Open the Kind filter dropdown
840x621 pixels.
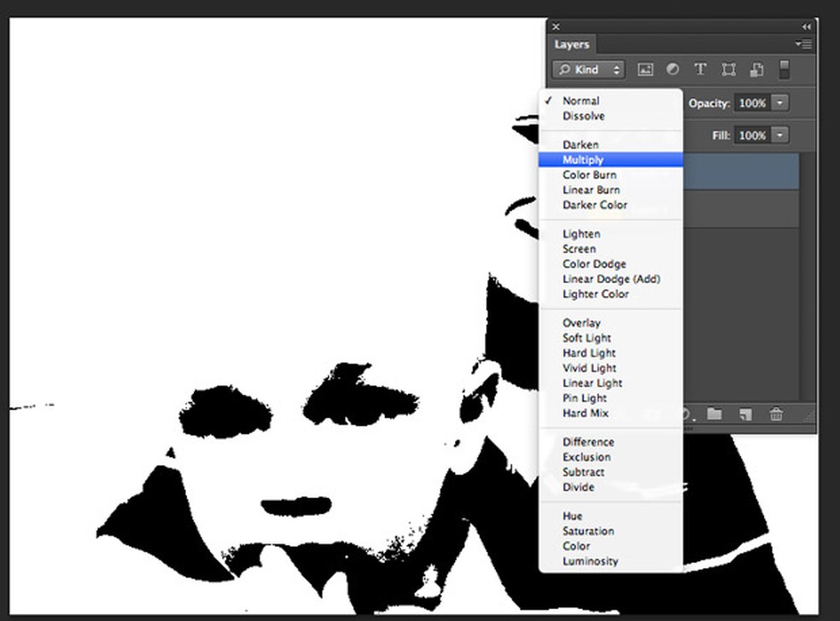click(x=588, y=70)
